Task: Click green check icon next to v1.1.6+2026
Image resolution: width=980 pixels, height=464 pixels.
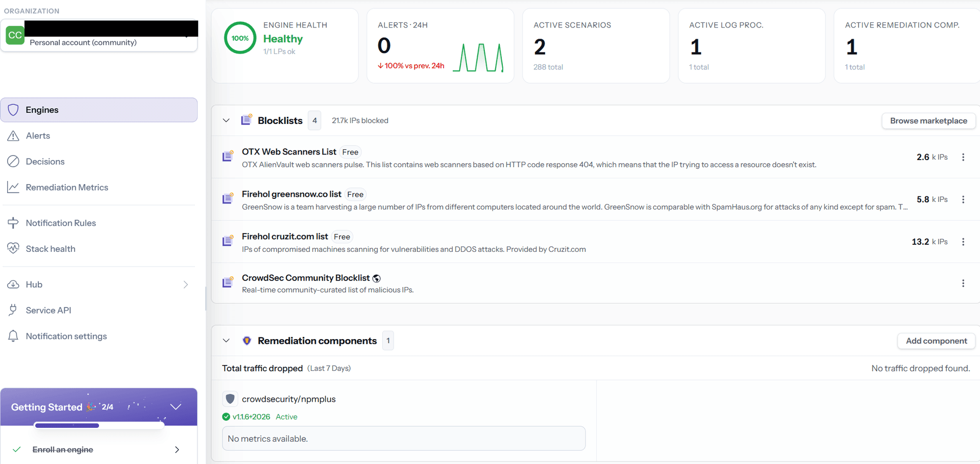Action: [x=226, y=417]
